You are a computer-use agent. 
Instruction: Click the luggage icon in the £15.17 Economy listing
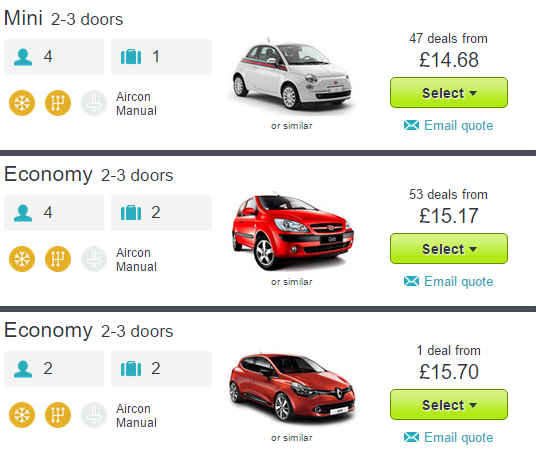click(x=131, y=213)
